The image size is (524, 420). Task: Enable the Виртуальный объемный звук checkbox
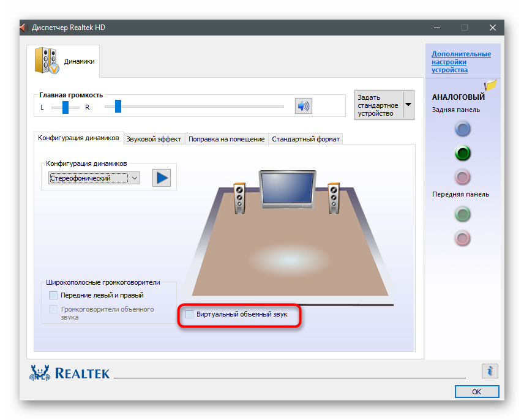pos(190,314)
